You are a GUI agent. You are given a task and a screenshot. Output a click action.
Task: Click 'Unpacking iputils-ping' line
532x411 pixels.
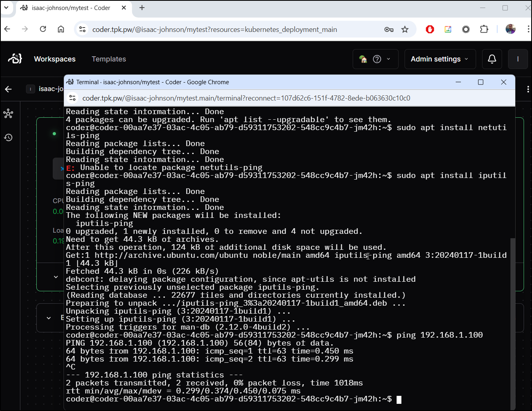pyautogui.click(x=178, y=311)
